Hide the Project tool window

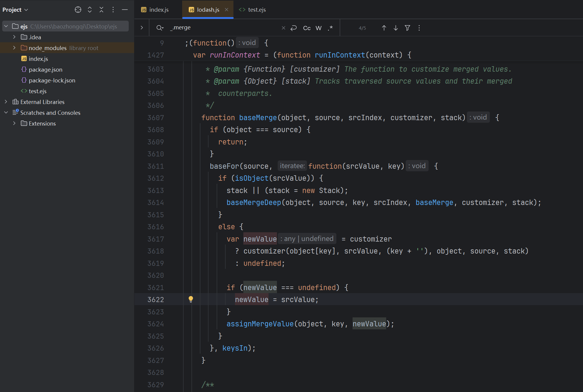point(125,10)
